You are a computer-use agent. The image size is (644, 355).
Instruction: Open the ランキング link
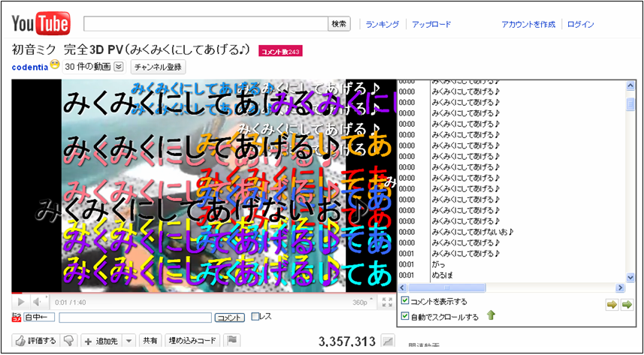click(x=382, y=24)
